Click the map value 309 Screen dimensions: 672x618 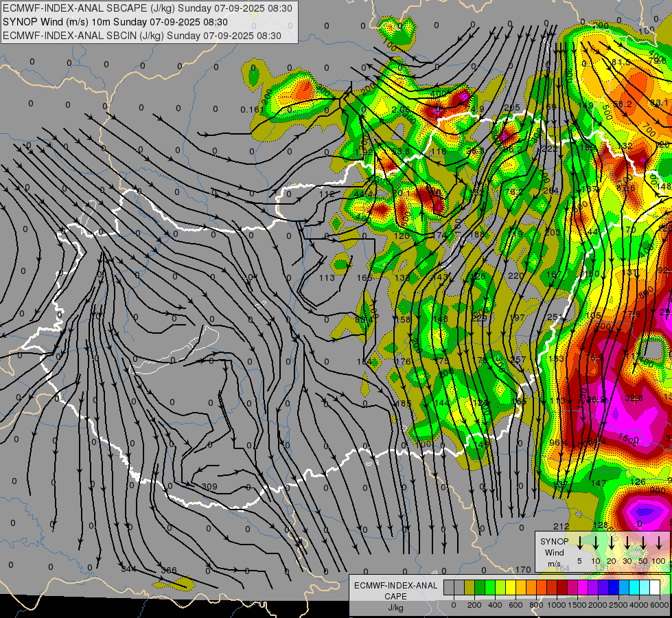pyautogui.click(x=209, y=486)
